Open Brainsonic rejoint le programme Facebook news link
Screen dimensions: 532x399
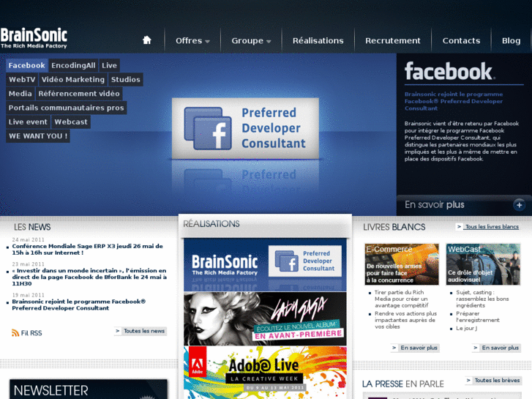point(79,305)
